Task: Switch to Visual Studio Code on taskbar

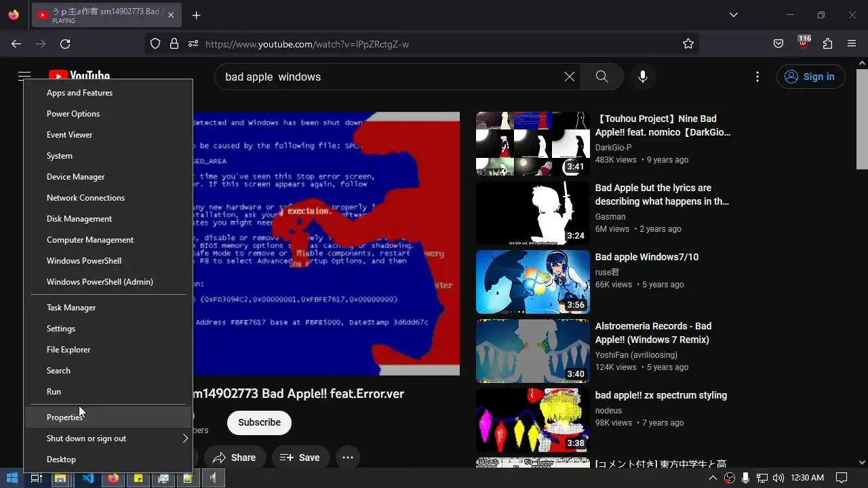Action: tap(87, 478)
